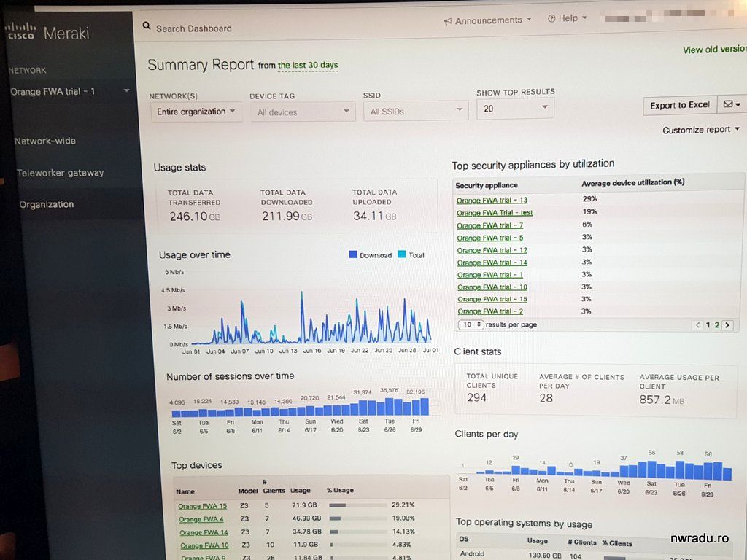Click View old version link
747x560 pixels.
714,49
